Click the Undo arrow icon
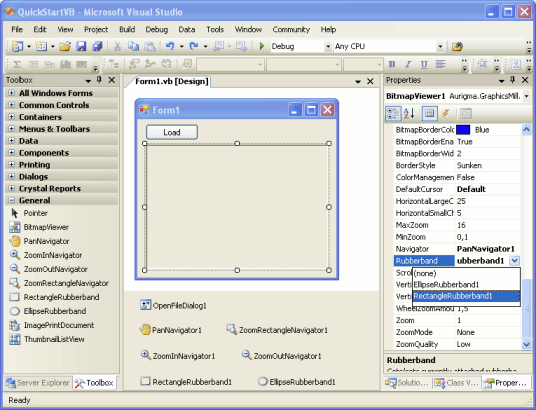 point(170,46)
